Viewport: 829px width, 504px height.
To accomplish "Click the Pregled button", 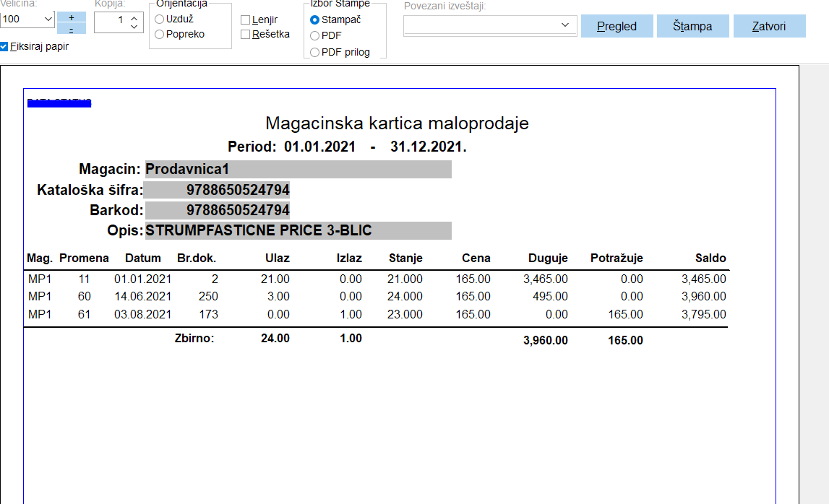I will coord(617,26).
